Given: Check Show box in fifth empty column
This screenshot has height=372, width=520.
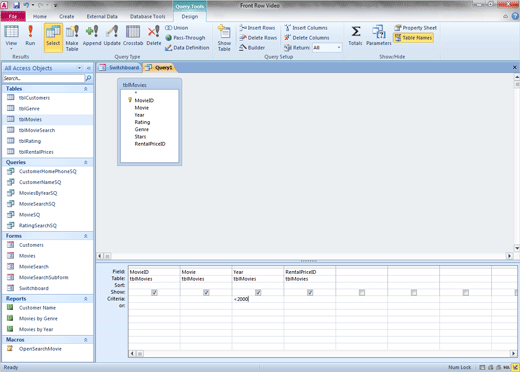Looking at the screenshot, I should pyautogui.click(x=362, y=292).
